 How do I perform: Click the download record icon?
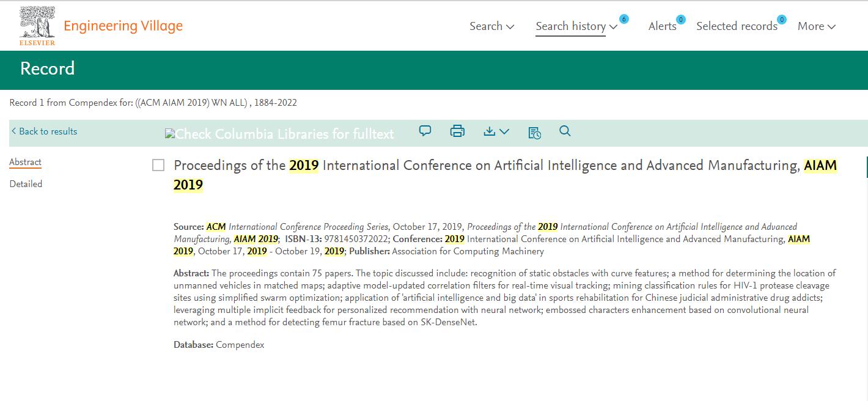point(489,131)
